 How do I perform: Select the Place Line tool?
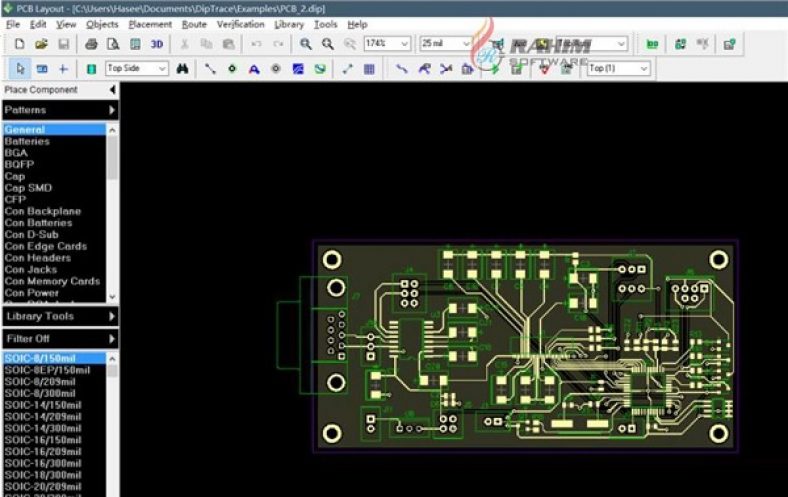210,69
